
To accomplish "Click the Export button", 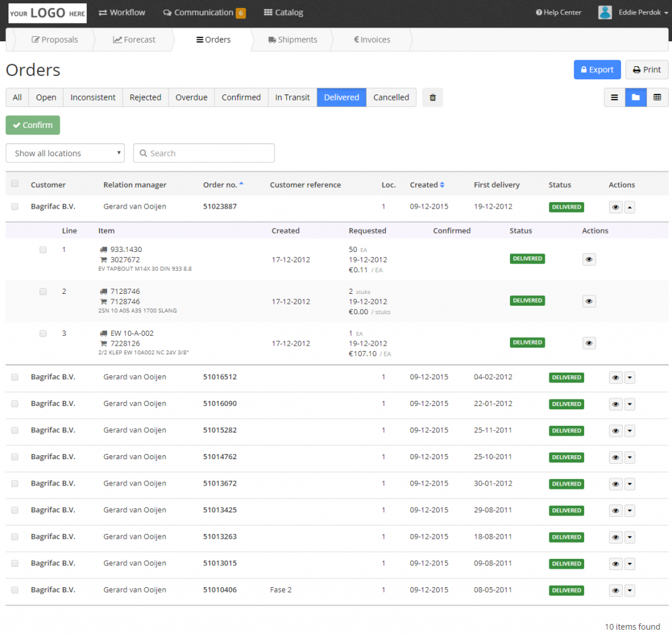I will 597,70.
